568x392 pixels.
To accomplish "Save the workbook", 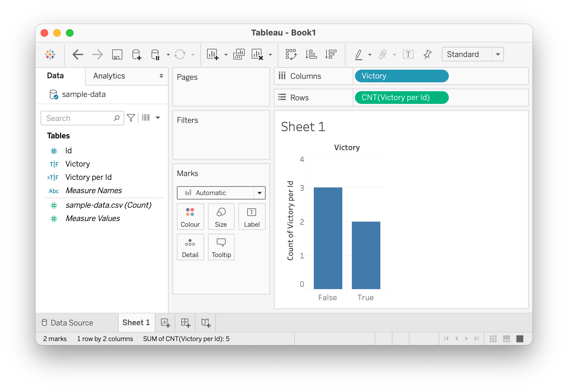I will coord(117,54).
